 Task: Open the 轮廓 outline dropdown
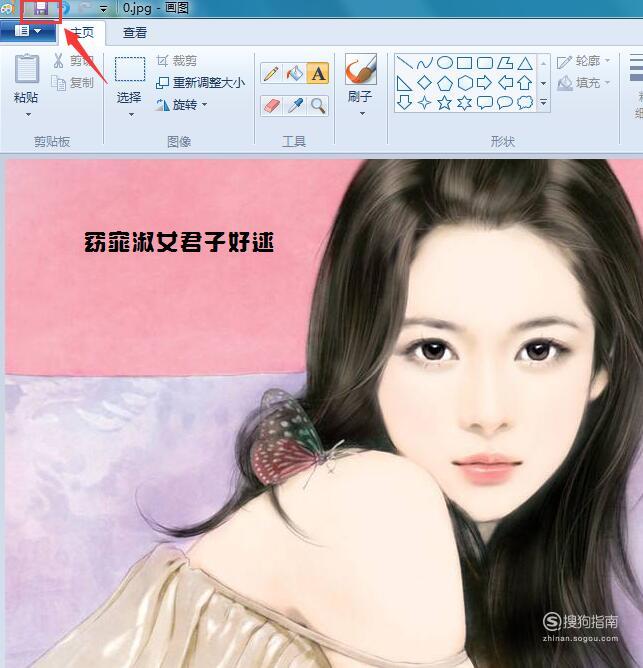point(583,61)
